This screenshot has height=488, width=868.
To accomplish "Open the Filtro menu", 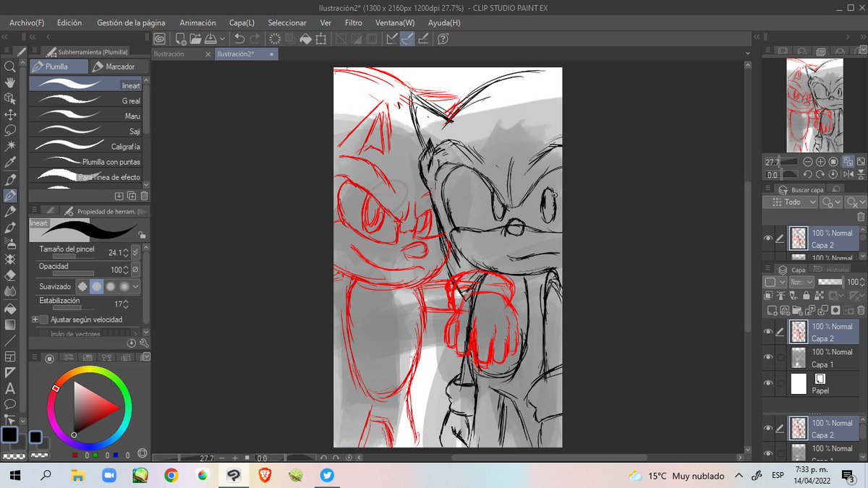I will (x=354, y=22).
